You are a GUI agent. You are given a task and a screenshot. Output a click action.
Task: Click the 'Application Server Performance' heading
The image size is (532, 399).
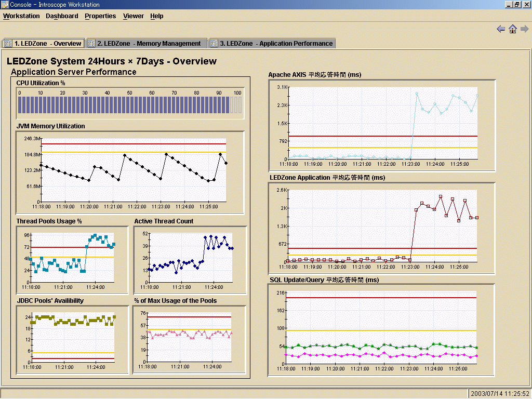(74, 72)
